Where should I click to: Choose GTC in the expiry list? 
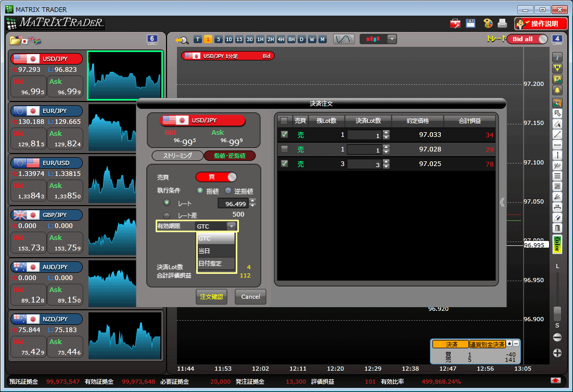click(x=216, y=238)
